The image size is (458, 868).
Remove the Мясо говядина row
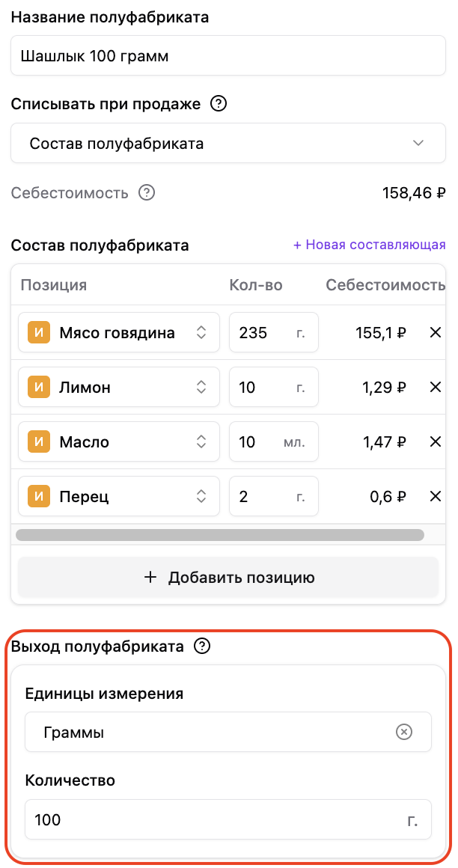pyautogui.click(x=436, y=332)
